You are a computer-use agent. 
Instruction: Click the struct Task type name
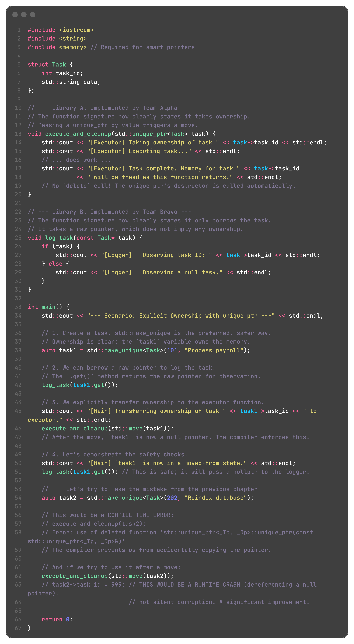pyautogui.click(x=59, y=64)
